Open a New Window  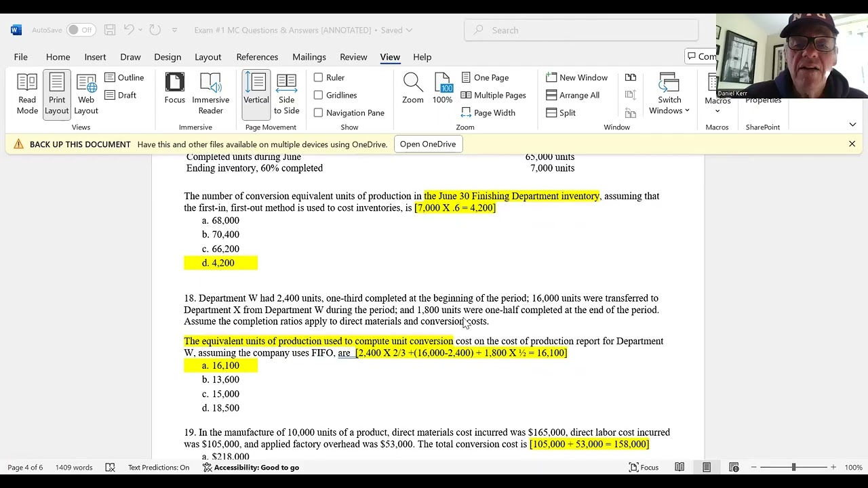pyautogui.click(x=577, y=77)
